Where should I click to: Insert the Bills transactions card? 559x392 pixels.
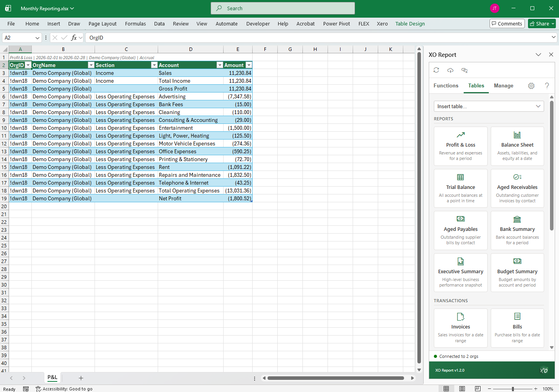(517, 328)
